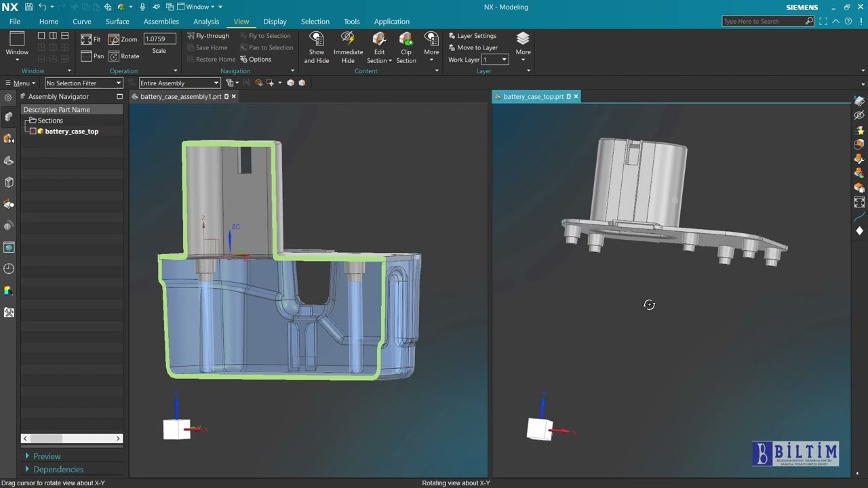The height and width of the screenshot is (488, 868).
Task: Expand the Dependencies panel
Action: (x=54, y=469)
